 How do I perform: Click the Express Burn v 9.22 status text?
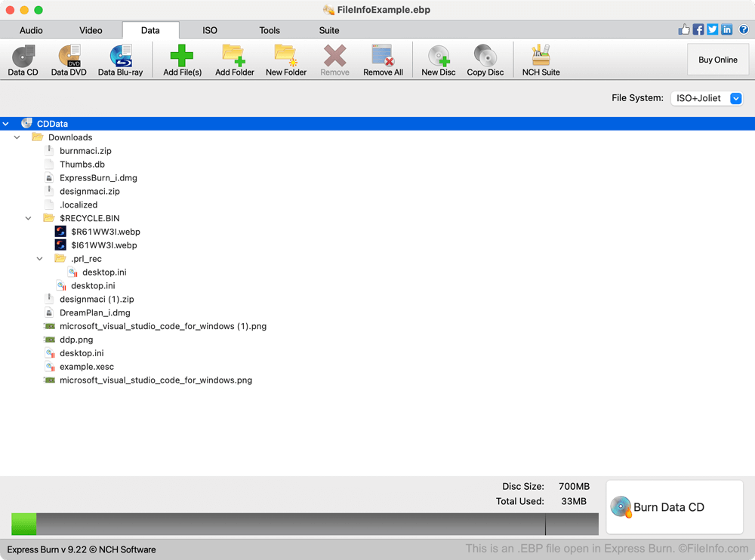pos(82,549)
